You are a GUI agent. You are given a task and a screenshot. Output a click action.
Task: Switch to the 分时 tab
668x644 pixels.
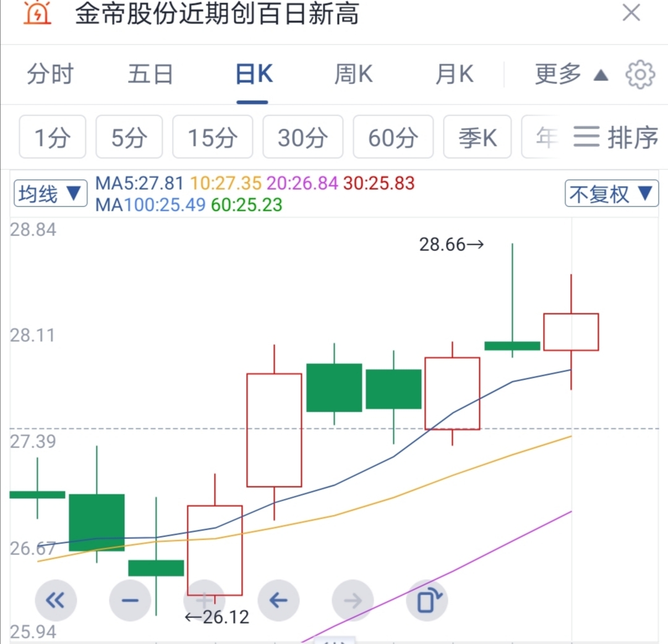tap(50, 75)
